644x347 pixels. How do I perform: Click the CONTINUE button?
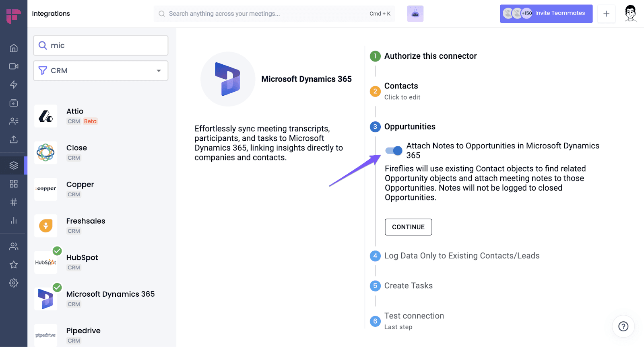coord(408,227)
